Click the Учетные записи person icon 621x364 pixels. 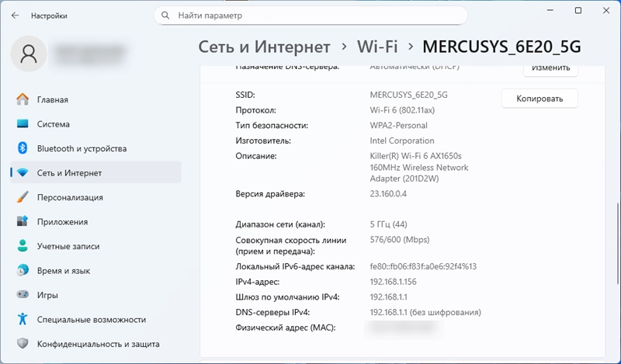coord(23,246)
